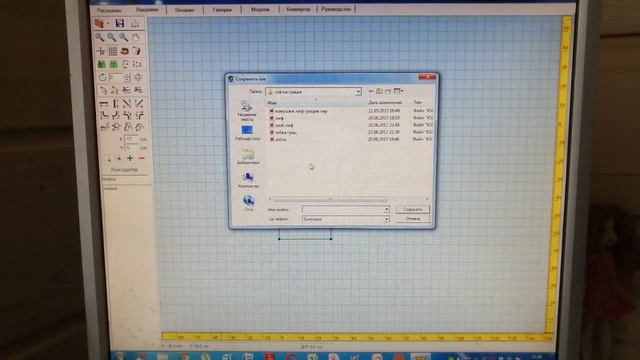Click the red minus remove icon

point(141,158)
